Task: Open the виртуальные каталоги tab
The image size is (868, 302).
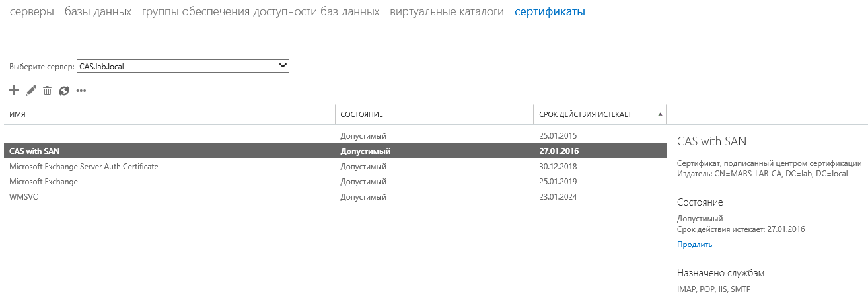Action: coord(447,12)
